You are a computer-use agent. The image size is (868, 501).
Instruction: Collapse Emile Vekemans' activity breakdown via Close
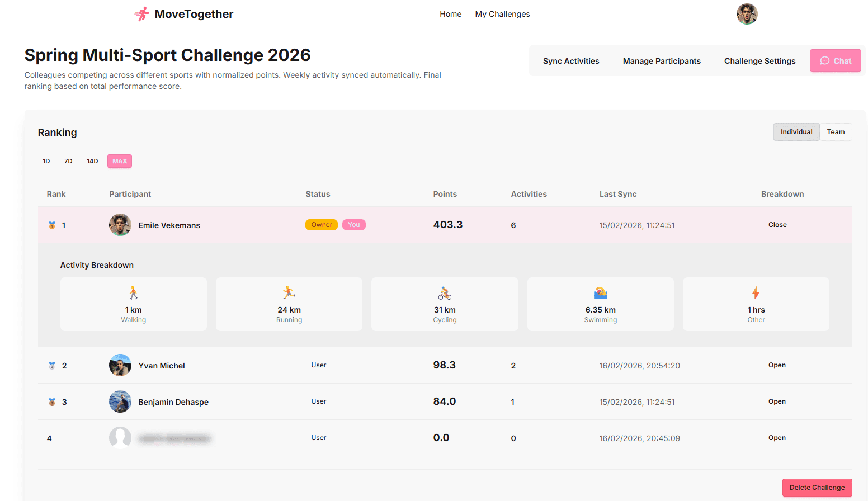777,224
